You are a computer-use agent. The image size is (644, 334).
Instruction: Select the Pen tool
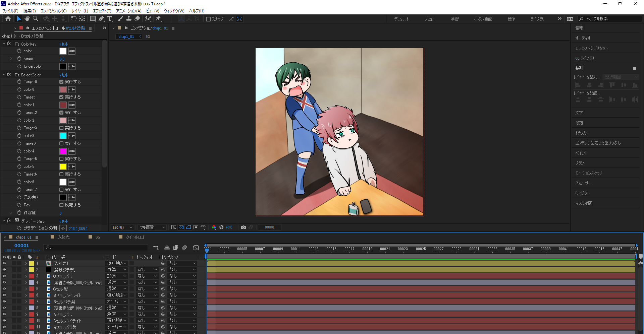[101, 19]
